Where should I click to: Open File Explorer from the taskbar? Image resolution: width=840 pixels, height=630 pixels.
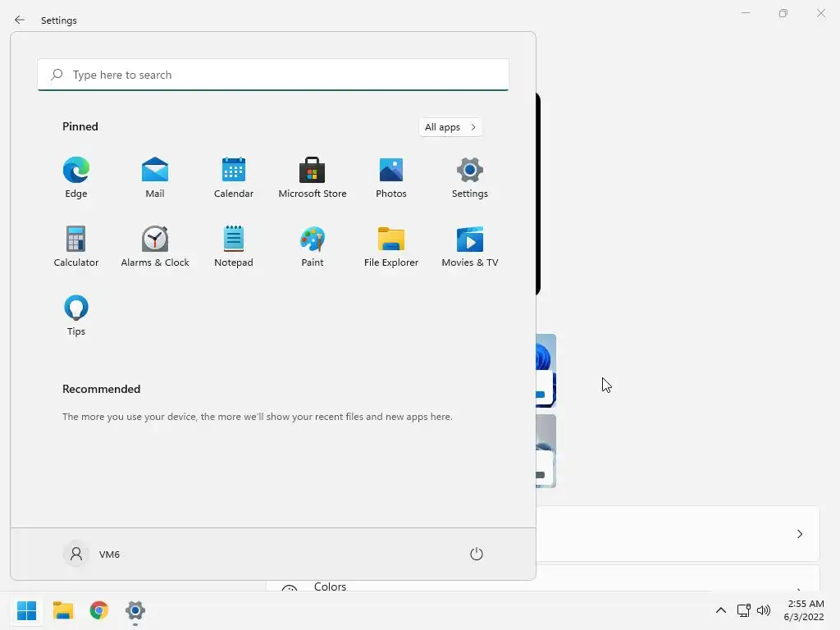coord(63,610)
